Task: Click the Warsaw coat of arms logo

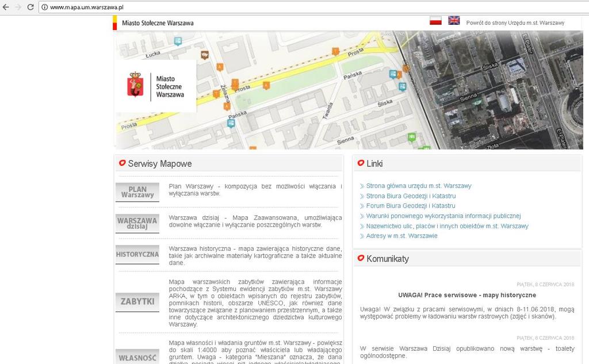Action: pyautogui.click(x=135, y=85)
